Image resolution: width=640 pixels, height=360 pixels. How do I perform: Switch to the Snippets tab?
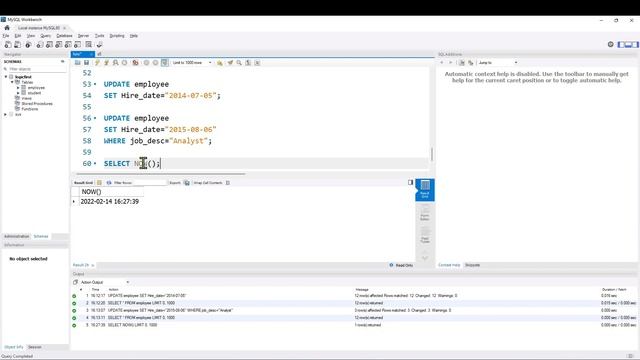coord(472,265)
